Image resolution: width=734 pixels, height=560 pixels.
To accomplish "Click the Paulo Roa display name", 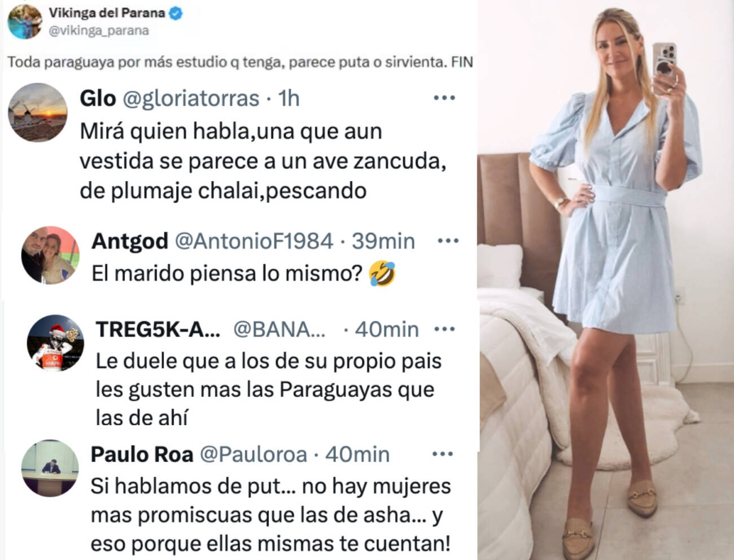I will (142, 454).
